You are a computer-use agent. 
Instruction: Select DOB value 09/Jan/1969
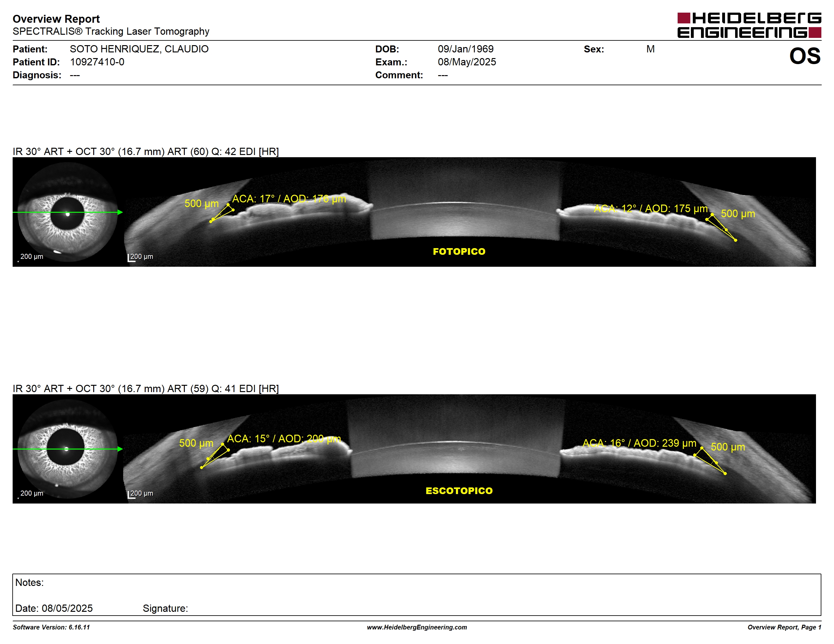466,49
